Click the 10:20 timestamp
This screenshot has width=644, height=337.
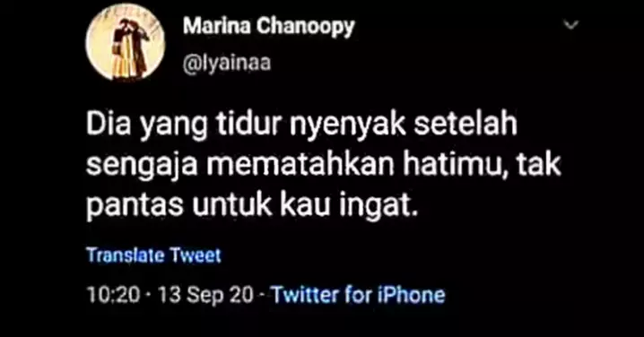pos(113,295)
